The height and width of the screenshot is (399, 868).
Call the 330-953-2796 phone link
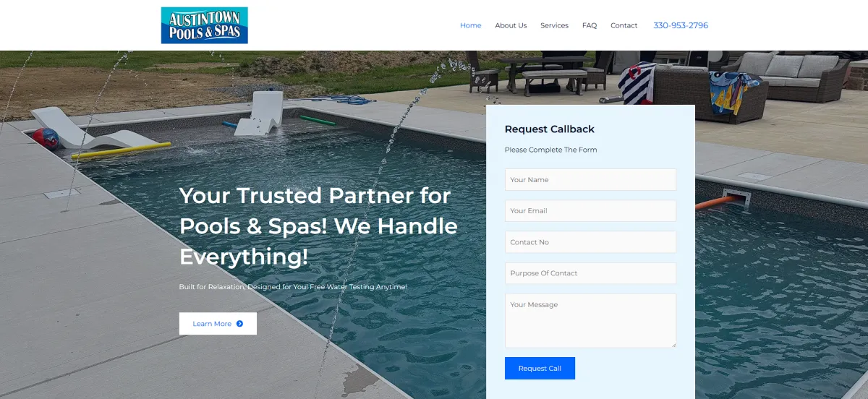681,25
